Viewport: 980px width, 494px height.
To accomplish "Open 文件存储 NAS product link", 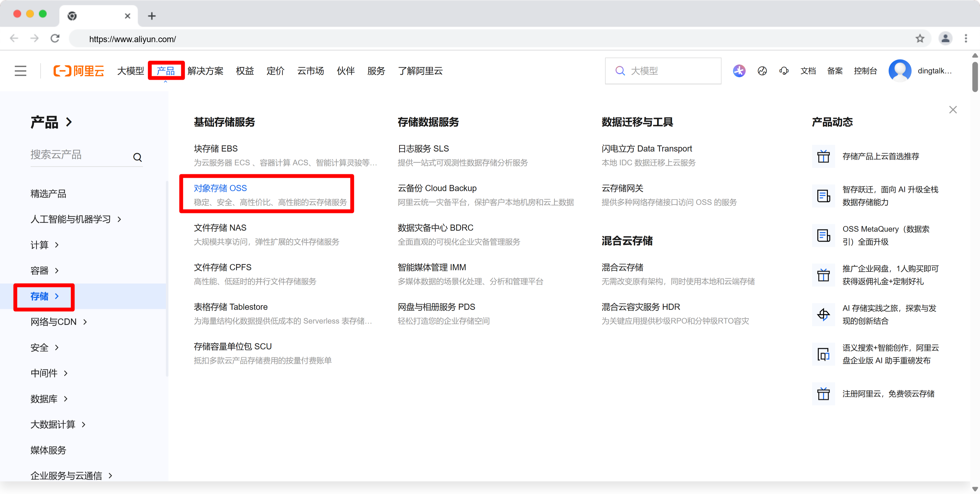I will [x=220, y=227].
